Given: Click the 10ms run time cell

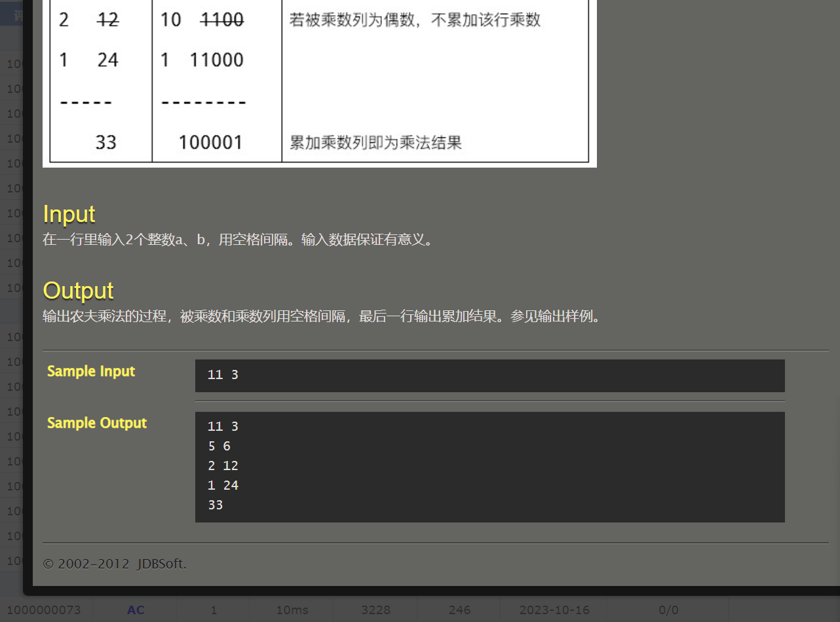Looking at the screenshot, I should click(292, 610).
